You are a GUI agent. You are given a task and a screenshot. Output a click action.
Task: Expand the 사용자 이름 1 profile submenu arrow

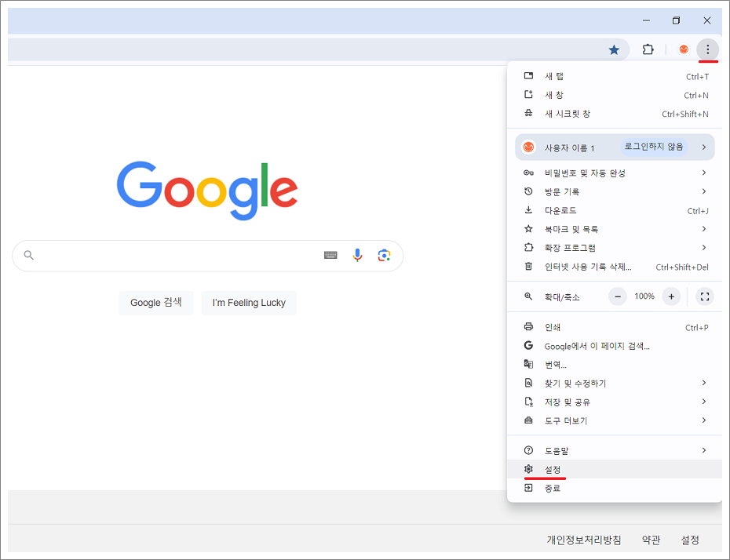pos(704,147)
